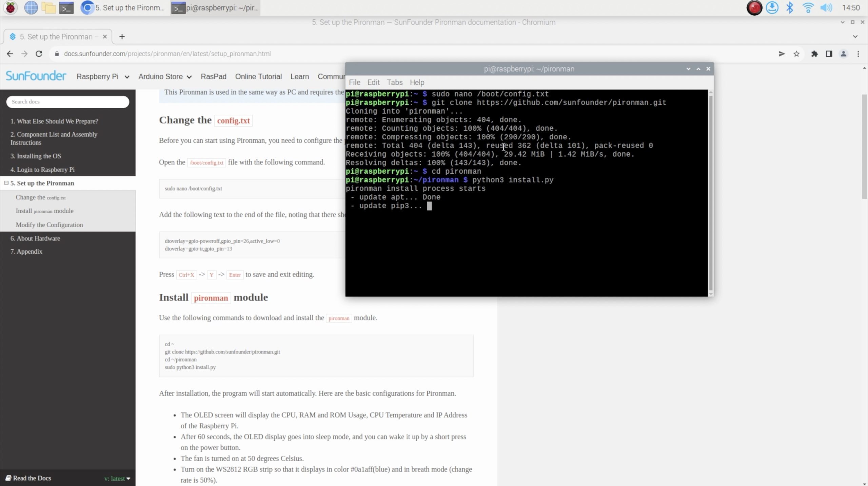Click the Bluetooth tray icon
Screen dimensions: 868x486
(790, 7)
